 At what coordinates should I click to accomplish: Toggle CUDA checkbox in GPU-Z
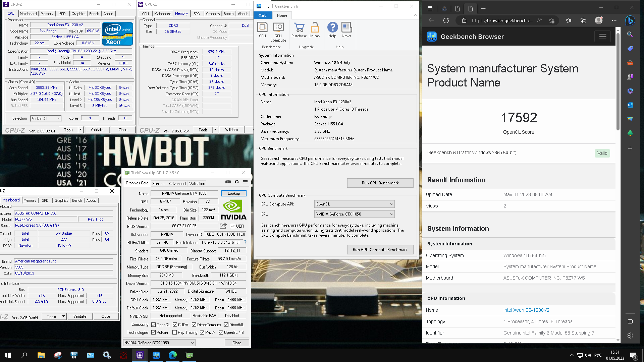pyautogui.click(x=175, y=325)
